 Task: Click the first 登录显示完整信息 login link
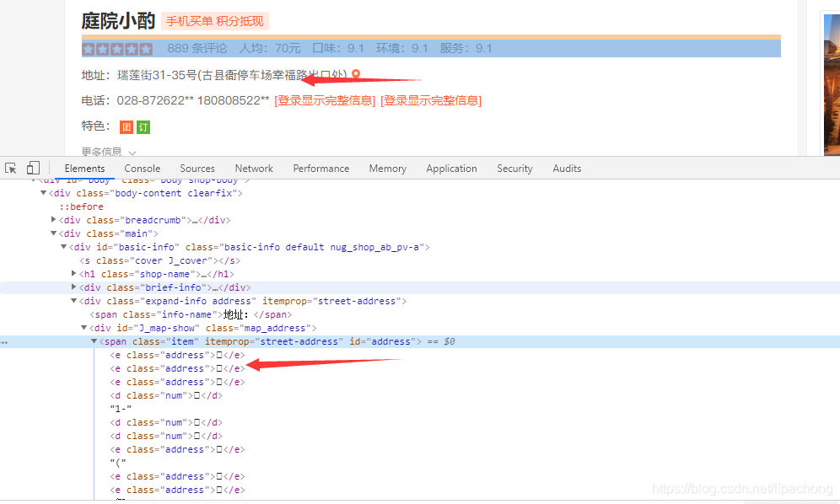325,100
